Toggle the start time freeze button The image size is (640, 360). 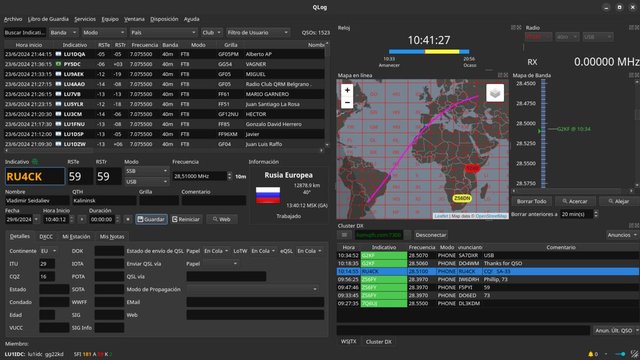[82, 219]
